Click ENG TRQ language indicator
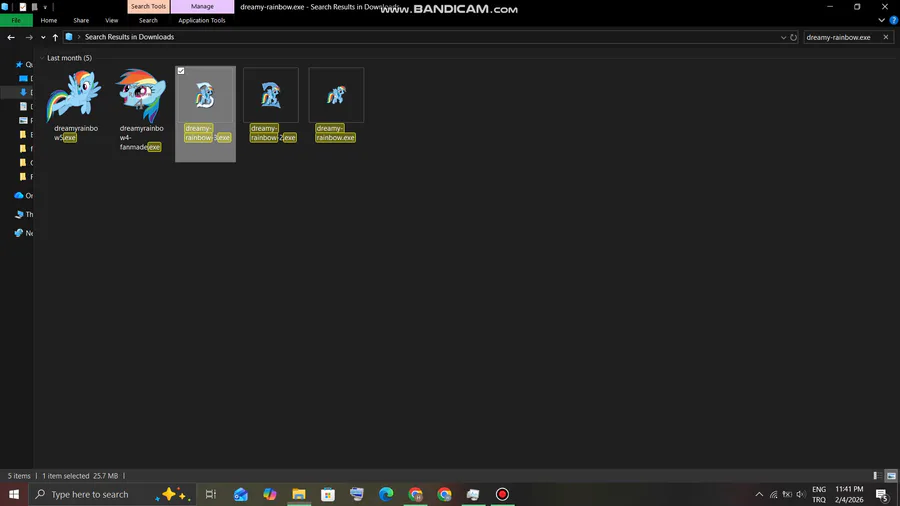Screen dimensions: 900x506 (x=819, y=494)
